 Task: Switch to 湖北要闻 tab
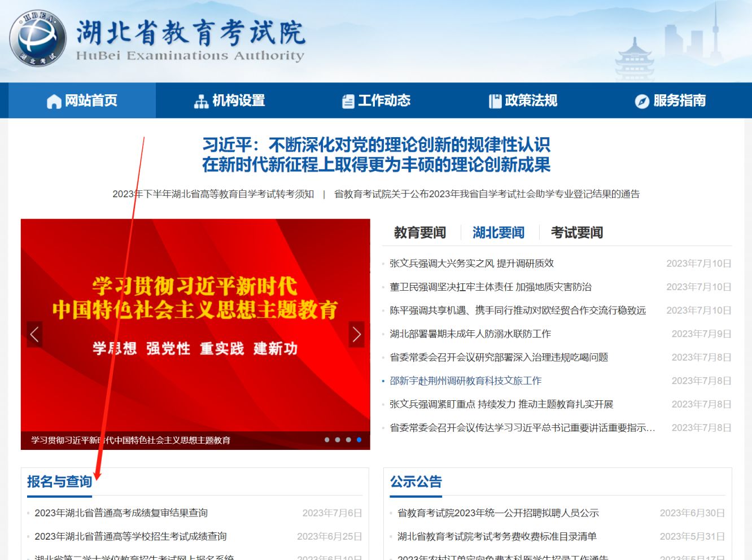[x=499, y=233]
